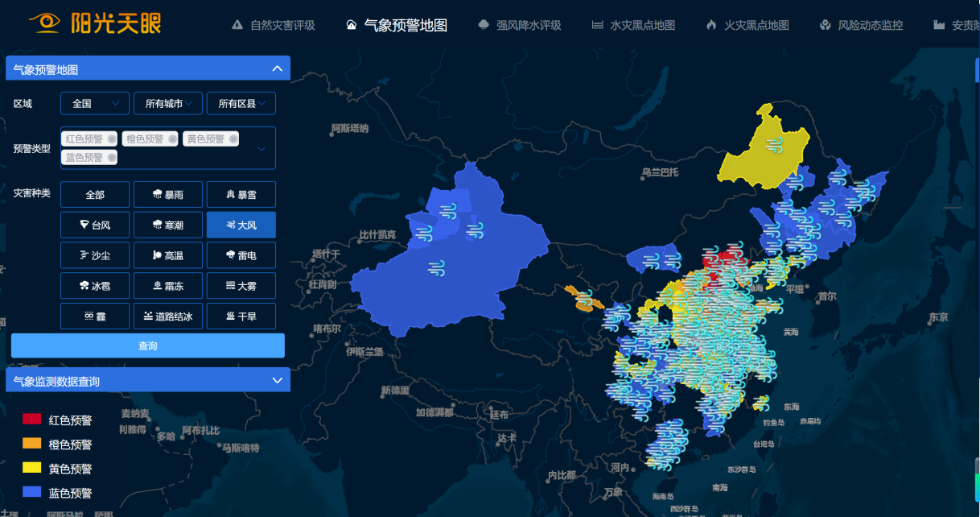Open the 水灾黑点地图 tab
Image resolution: width=980 pixels, height=517 pixels.
633,25
